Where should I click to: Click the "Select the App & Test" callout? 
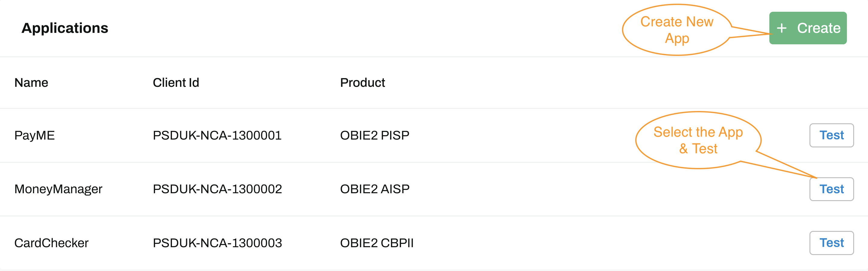(698, 140)
